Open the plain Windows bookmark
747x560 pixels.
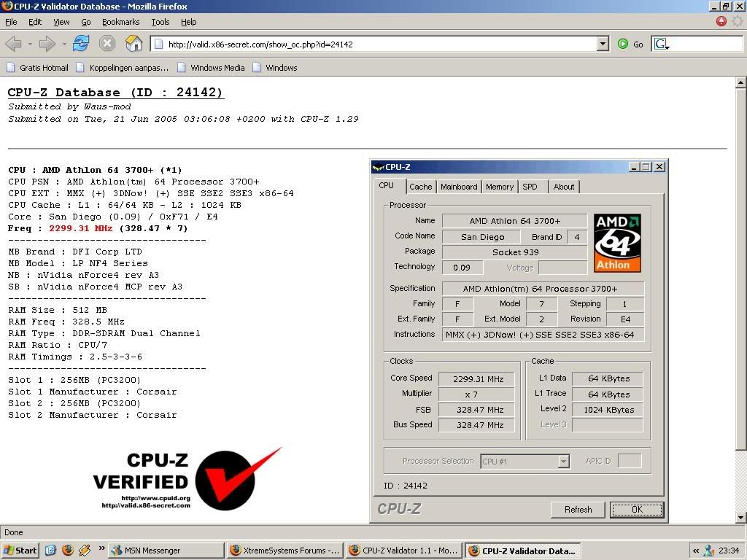(x=275, y=68)
